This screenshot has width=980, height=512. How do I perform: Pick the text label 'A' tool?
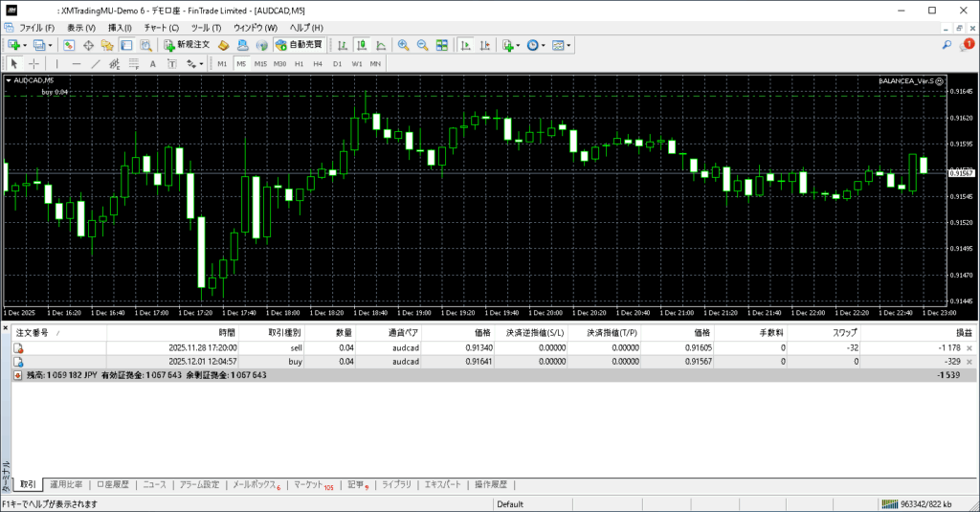(153, 64)
